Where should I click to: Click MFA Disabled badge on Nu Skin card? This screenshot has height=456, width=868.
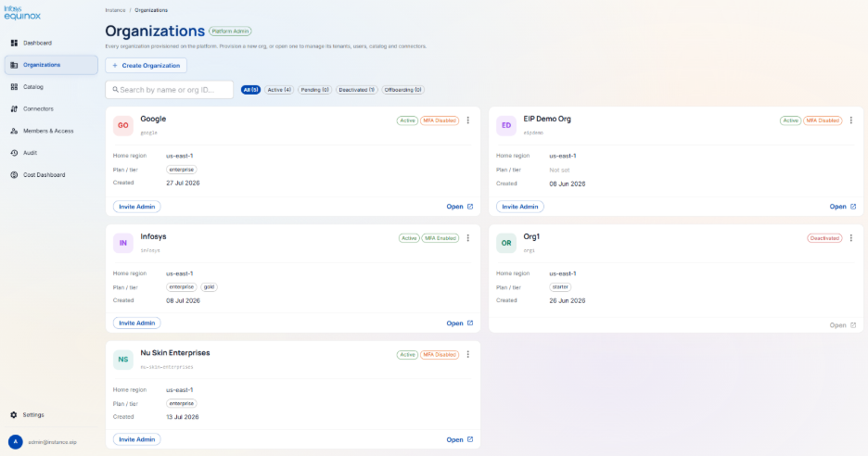[440, 355]
